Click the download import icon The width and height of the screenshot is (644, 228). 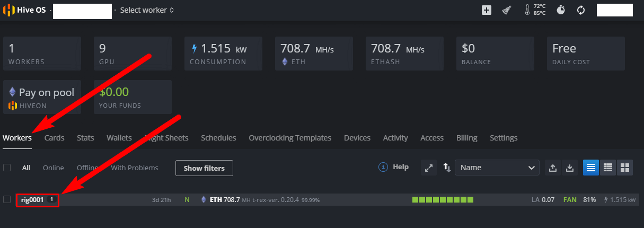click(570, 168)
